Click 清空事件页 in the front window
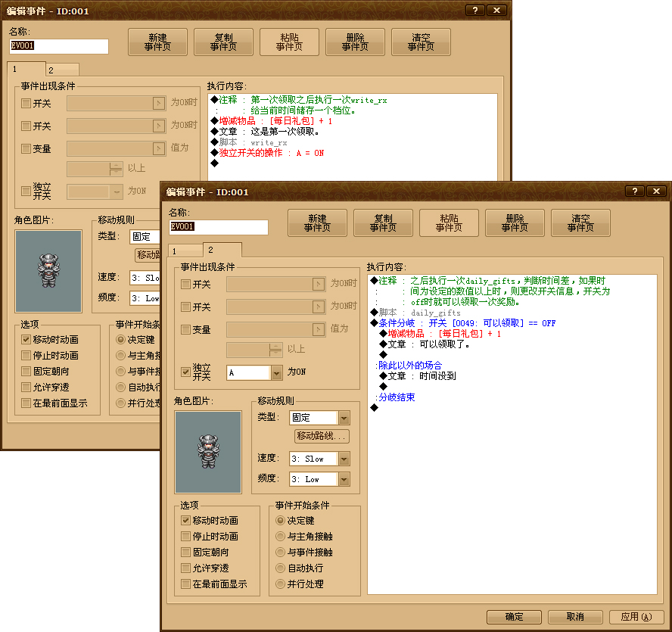 click(x=580, y=223)
